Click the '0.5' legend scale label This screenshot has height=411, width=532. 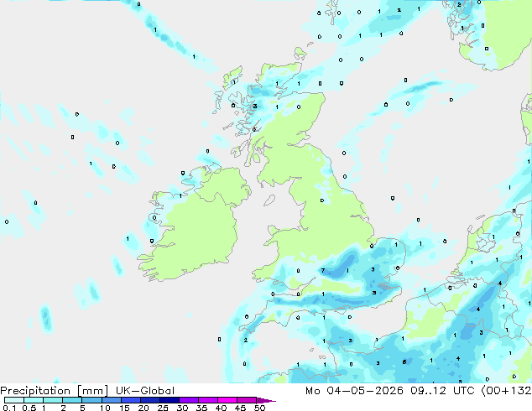coord(29,408)
